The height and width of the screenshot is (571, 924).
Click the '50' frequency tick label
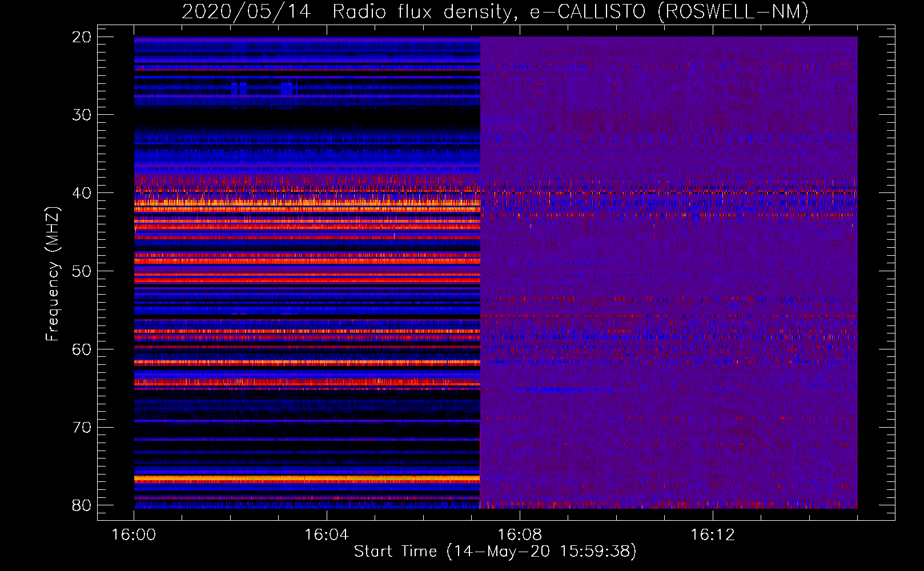tap(82, 271)
